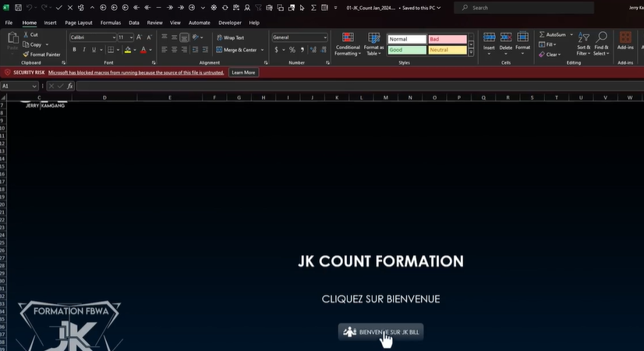Toggle Top Align
The width and height of the screenshot is (644, 351).
point(165,37)
